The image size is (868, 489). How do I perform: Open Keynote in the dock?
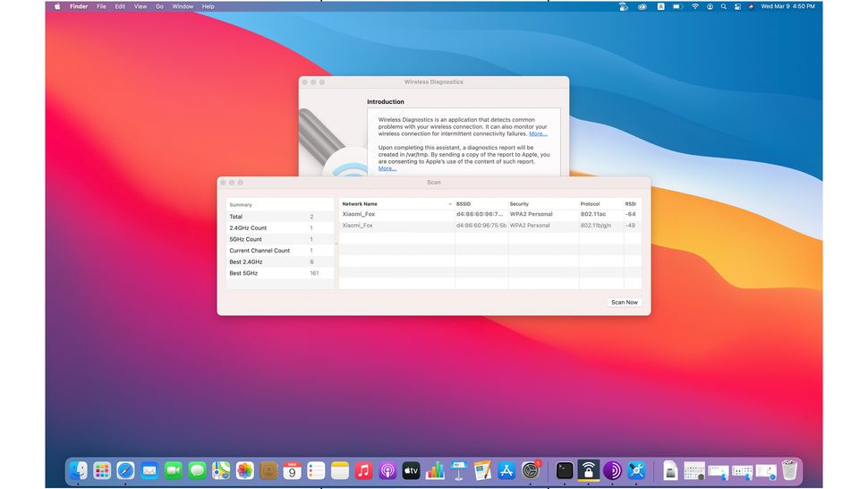point(459,471)
